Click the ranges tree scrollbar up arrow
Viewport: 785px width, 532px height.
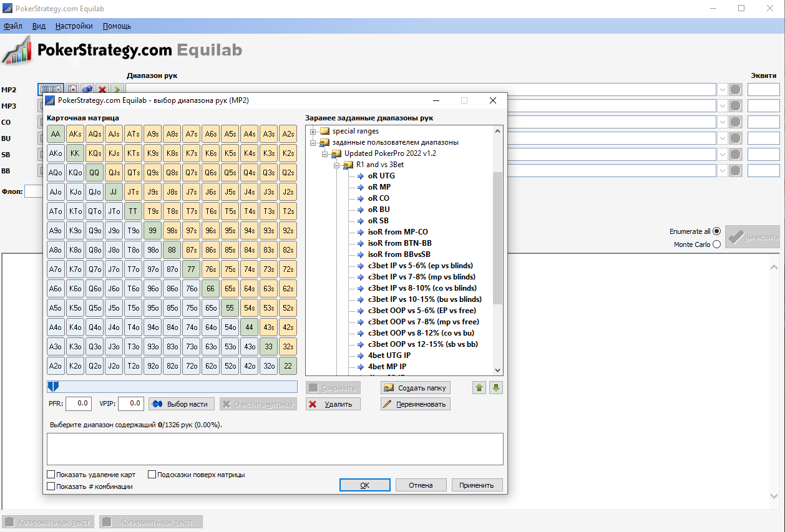[497, 131]
